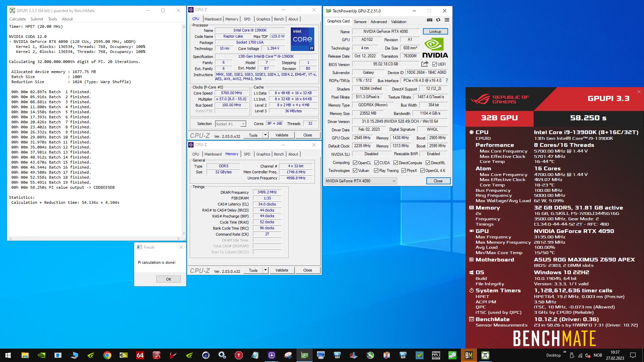Switch to the Advanced tab in GPU-Z

pyautogui.click(x=379, y=22)
